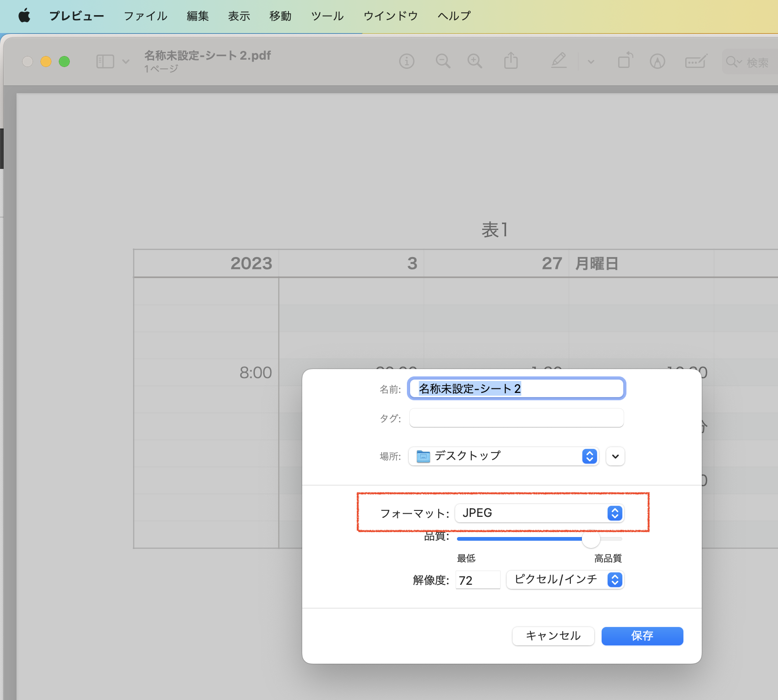The width and height of the screenshot is (778, 700).
Task: Select the highlight pen tool icon
Action: tap(559, 61)
